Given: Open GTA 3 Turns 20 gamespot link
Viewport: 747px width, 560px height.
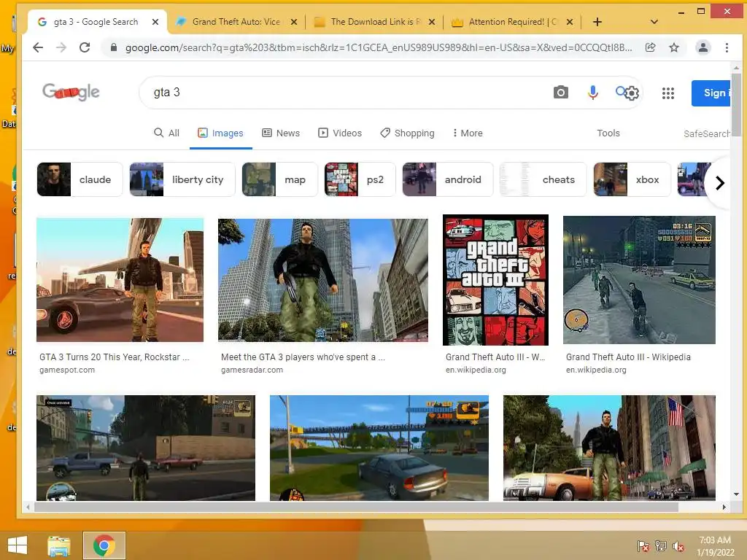Looking at the screenshot, I should tap(115, 357).
